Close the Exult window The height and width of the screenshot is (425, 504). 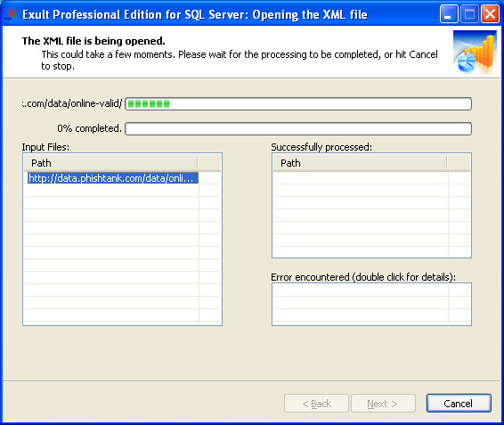tap(490, 14)
